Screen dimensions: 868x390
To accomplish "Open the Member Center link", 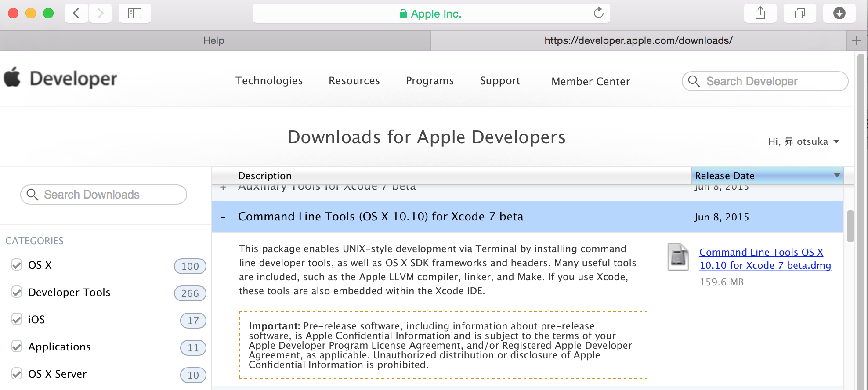I will pyautogui.click(x=590, y=82).
